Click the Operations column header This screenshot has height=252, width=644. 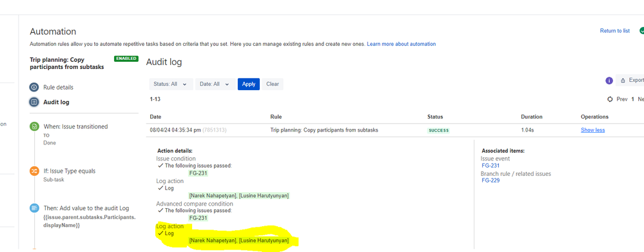pos(594,117)
